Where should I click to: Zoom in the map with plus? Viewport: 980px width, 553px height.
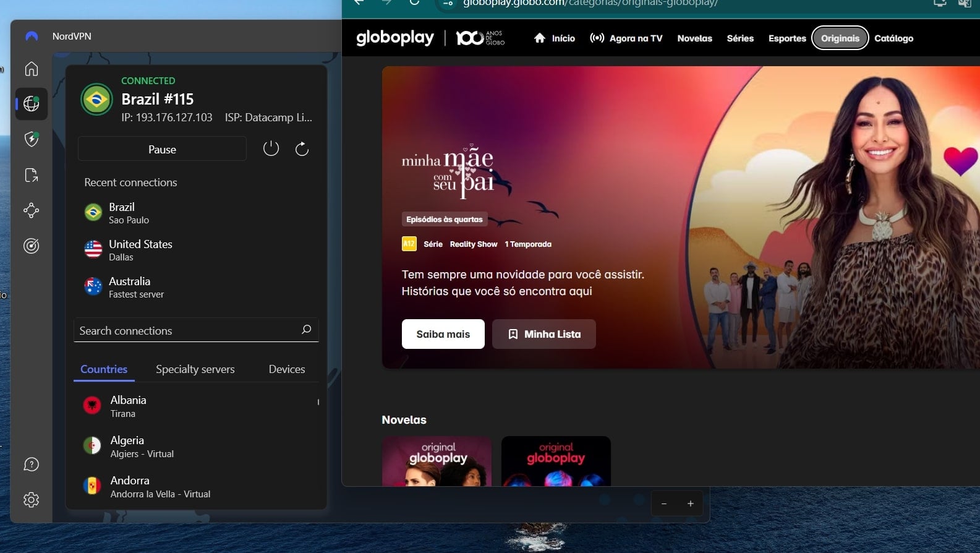691,504
